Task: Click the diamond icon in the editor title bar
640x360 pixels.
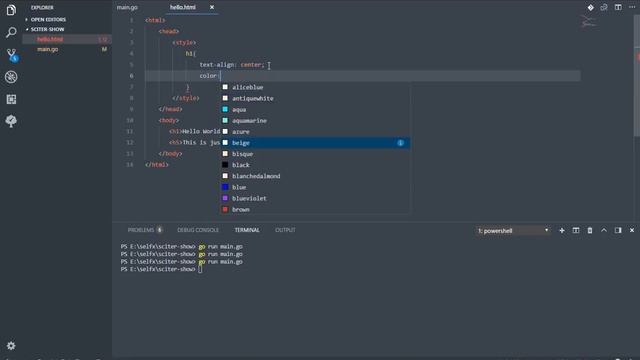Action: pos(590,7)
